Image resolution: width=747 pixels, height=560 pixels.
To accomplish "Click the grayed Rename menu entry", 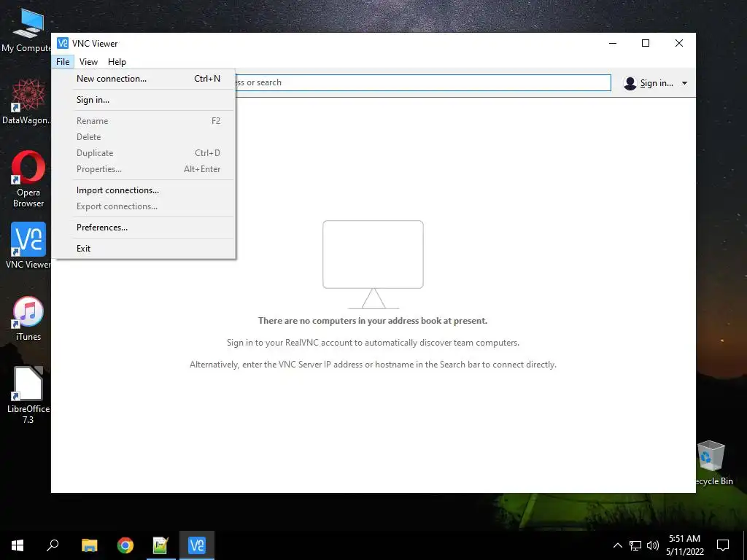I will (x=144, y=121).
